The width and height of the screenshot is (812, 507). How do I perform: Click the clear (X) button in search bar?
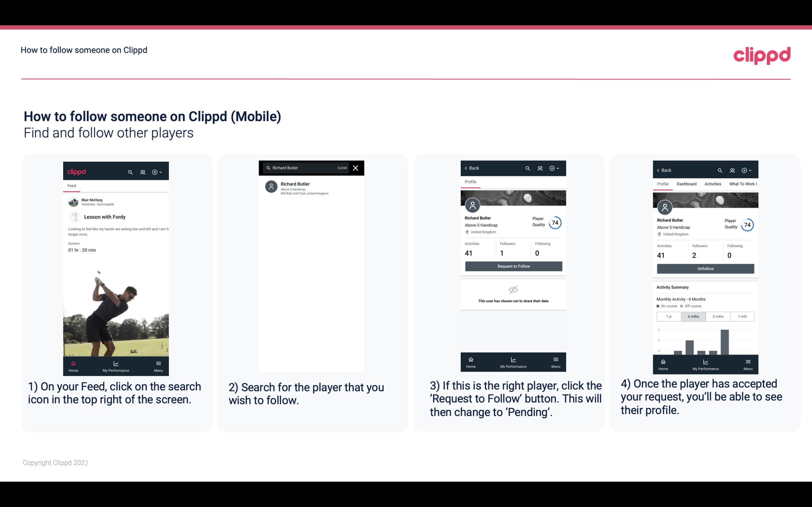click(x=356, y=168)
